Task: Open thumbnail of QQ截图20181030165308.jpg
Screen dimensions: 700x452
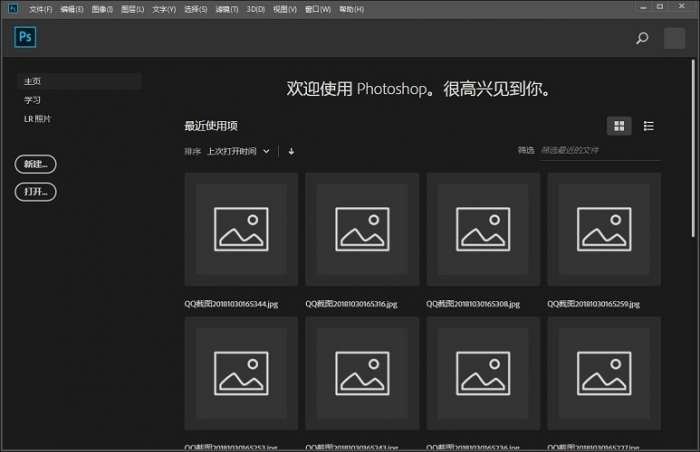Action: [x=483, y=229]
